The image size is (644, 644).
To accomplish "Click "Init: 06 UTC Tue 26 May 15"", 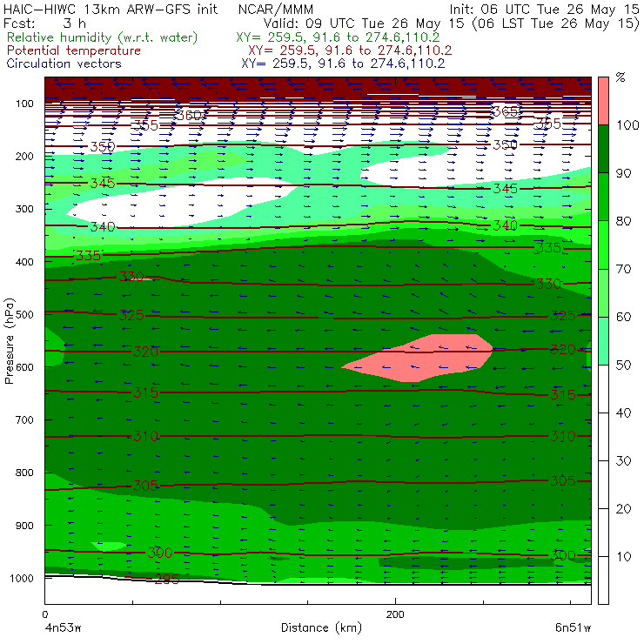I will [544, 9].
